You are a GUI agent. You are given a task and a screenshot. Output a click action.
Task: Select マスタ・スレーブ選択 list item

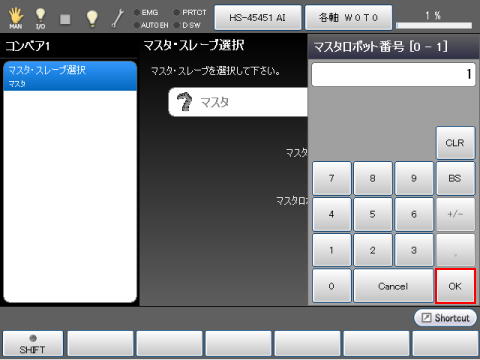click(70, 76)
